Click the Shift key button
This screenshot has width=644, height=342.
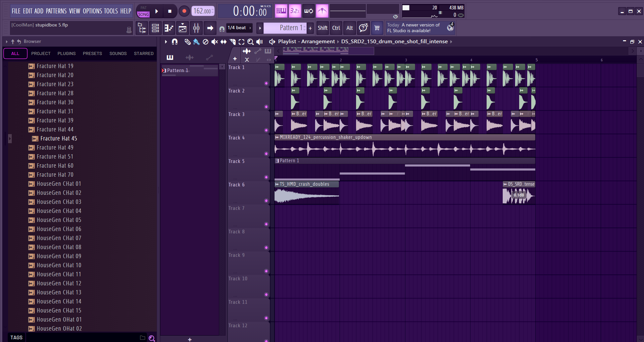(323, 28)
